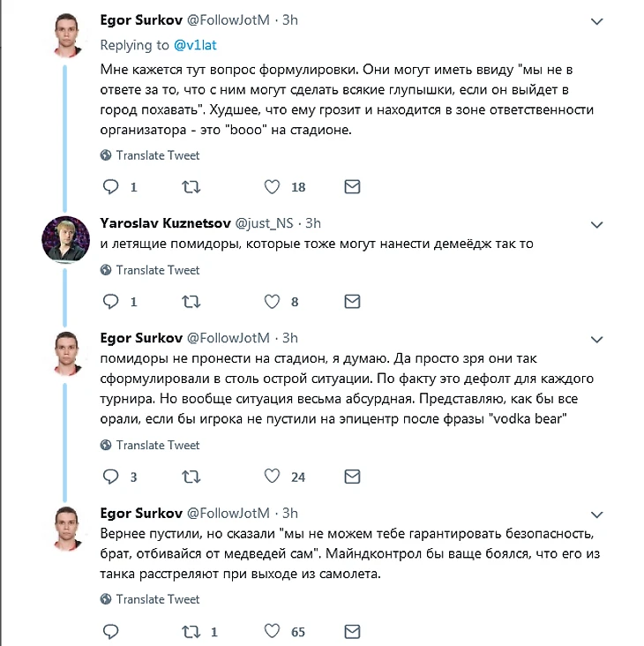This screenshot has height=646, width=644.
Task: Open Yaroslav Kuznetsov's profile avatar
Action: 65,238
